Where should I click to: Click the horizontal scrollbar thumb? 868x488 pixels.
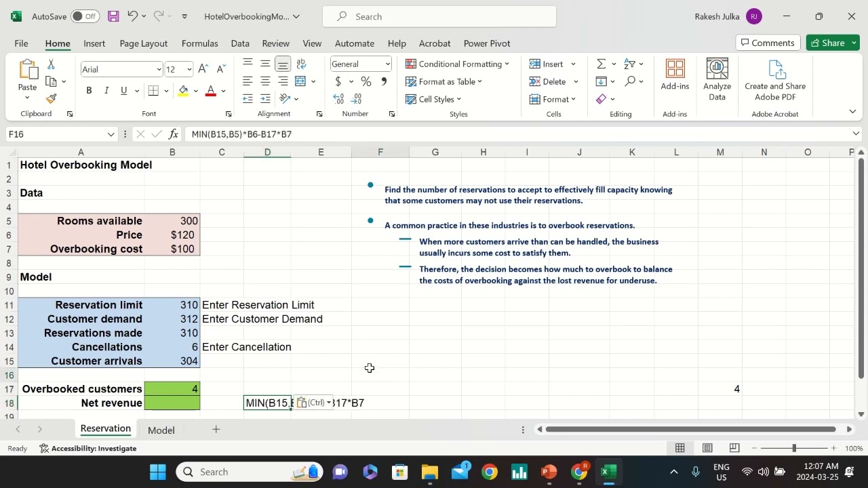tap(690, 429)
